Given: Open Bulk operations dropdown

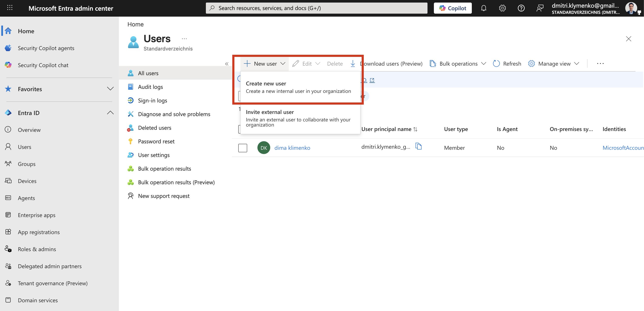Looking at the screenshot, I should click(x=458, y=64).
